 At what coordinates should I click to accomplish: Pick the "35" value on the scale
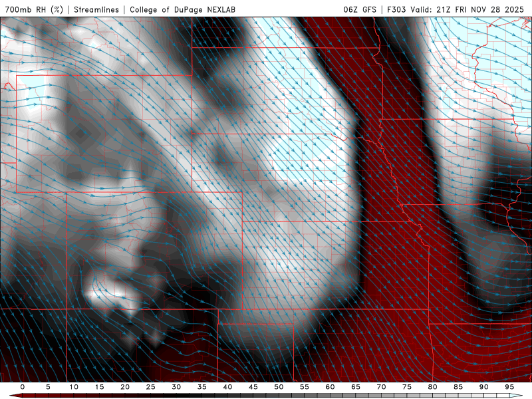(x=202, y=387)
